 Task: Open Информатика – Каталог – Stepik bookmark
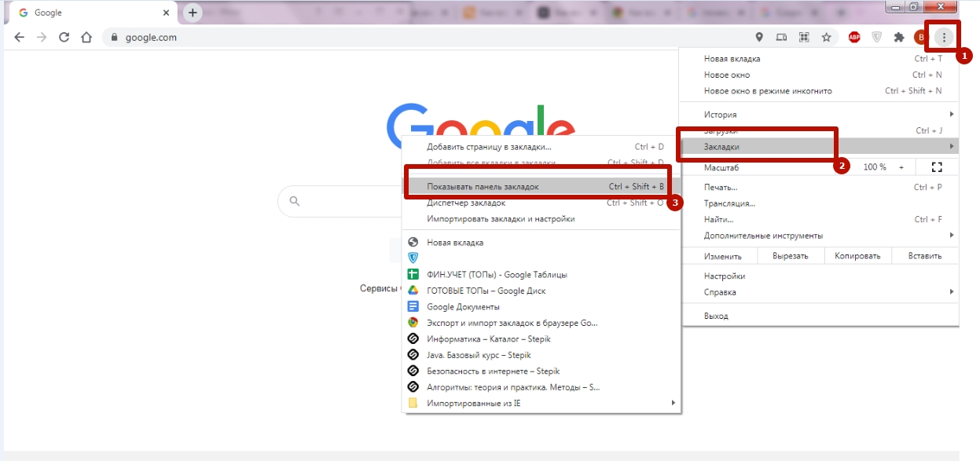541,339
